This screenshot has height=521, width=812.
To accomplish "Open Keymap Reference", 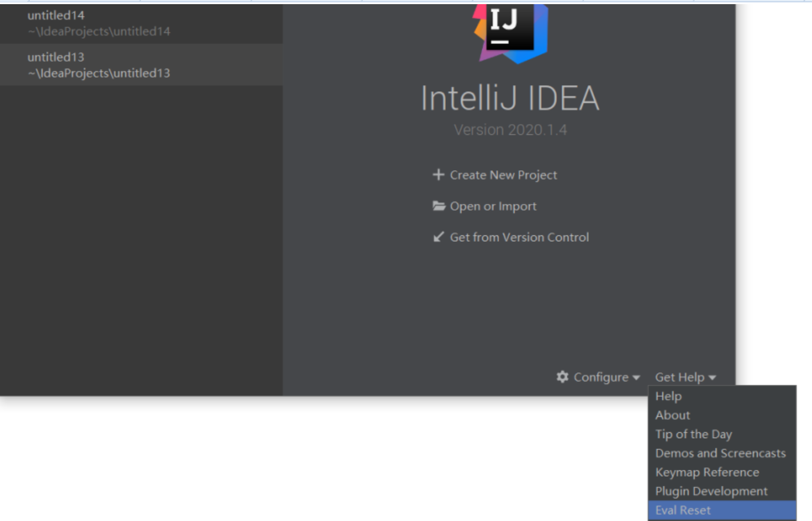I will pos(707,472).
